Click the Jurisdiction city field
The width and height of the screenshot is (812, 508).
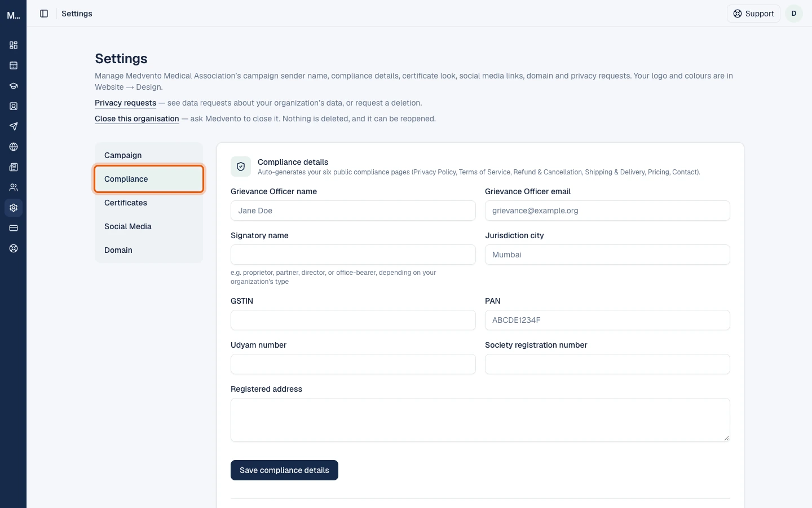pos(607,255)
